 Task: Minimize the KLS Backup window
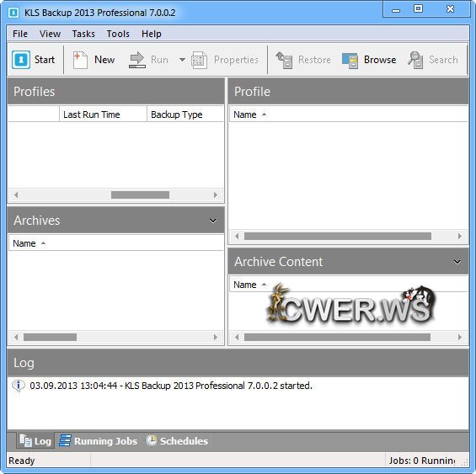pyautogui.click(x=396, y=10)
